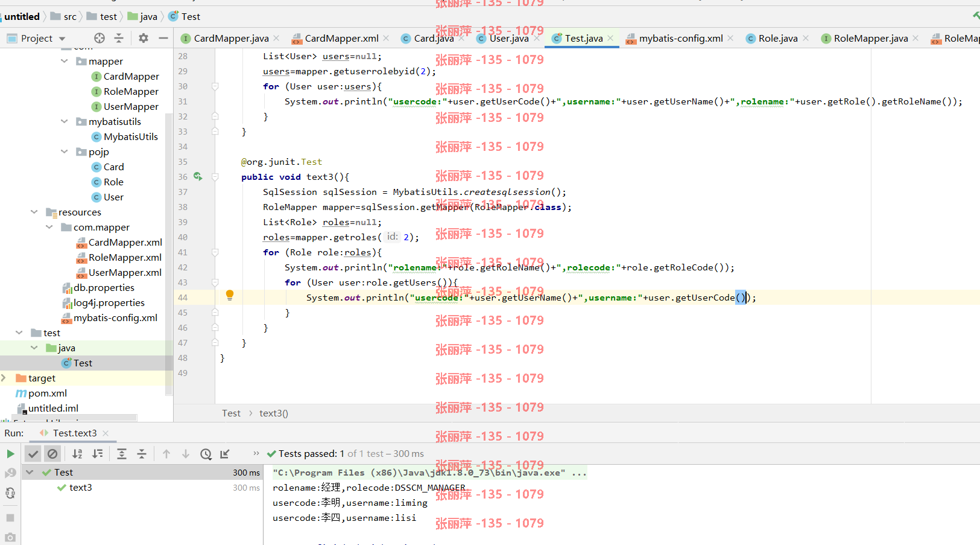The width and height of the screenshot is (980, 545).
Task: Show more Run toolbar actions
Action: (256, 453)
